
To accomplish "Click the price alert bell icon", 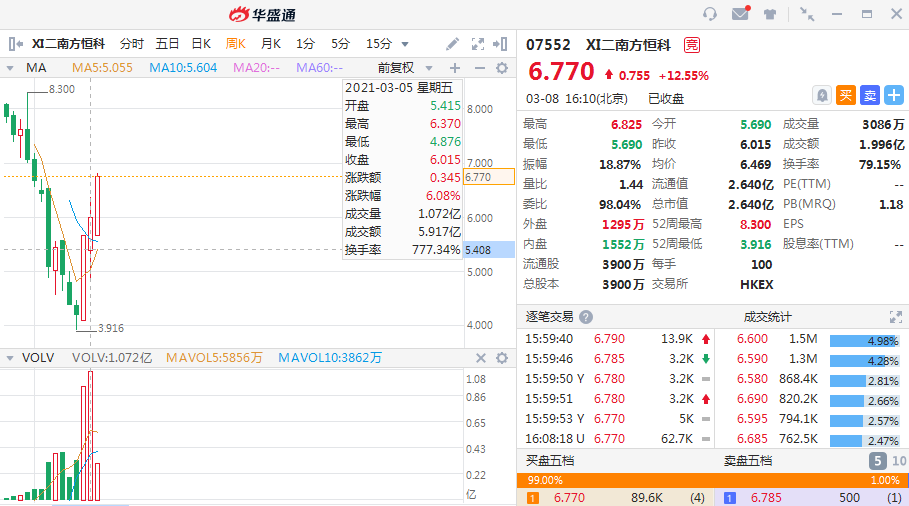I will point(821,95).
